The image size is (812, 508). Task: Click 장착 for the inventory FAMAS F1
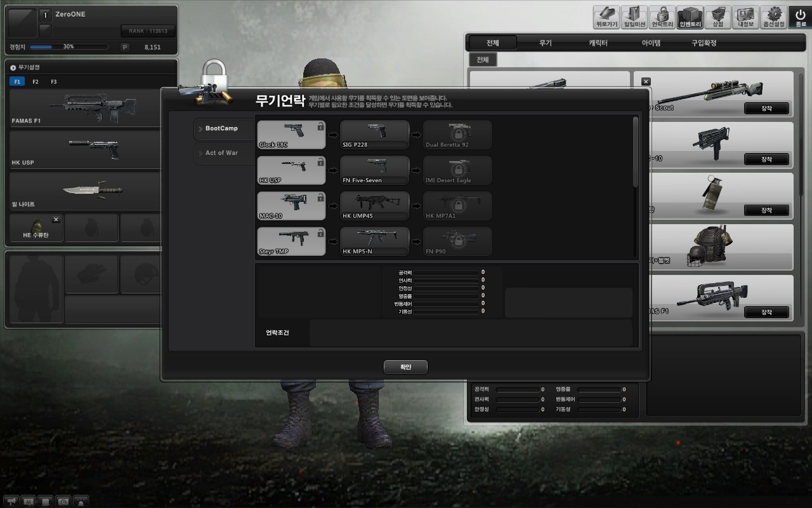766,312
